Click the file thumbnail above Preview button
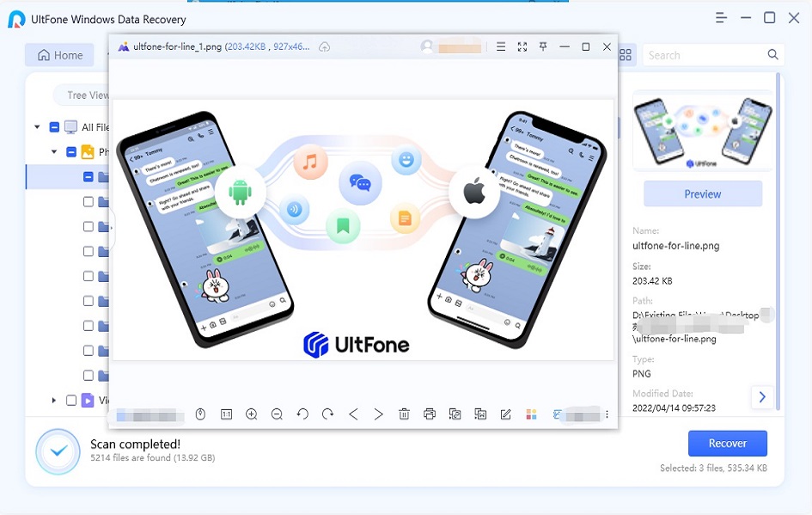This screenshot has height=515, width=812. tap(703, 131)
